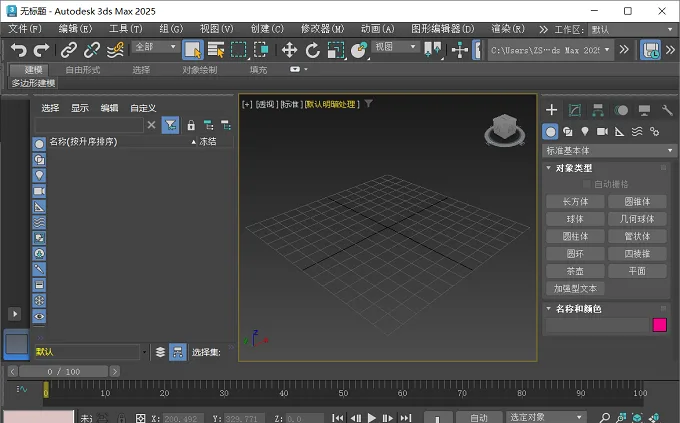Select the Geometry category icon
Image resolution: width=680 pixels, height=423 pixels.
(550, 131)
